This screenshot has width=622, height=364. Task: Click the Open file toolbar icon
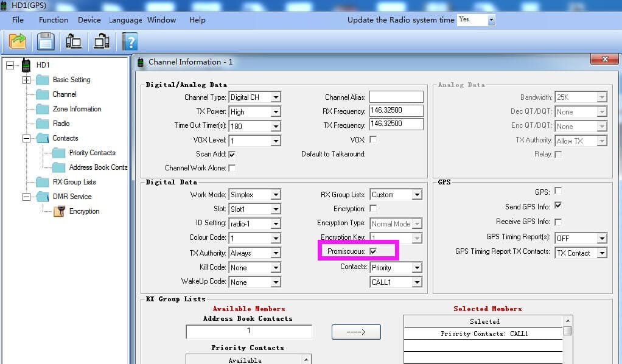pos(18,41)
